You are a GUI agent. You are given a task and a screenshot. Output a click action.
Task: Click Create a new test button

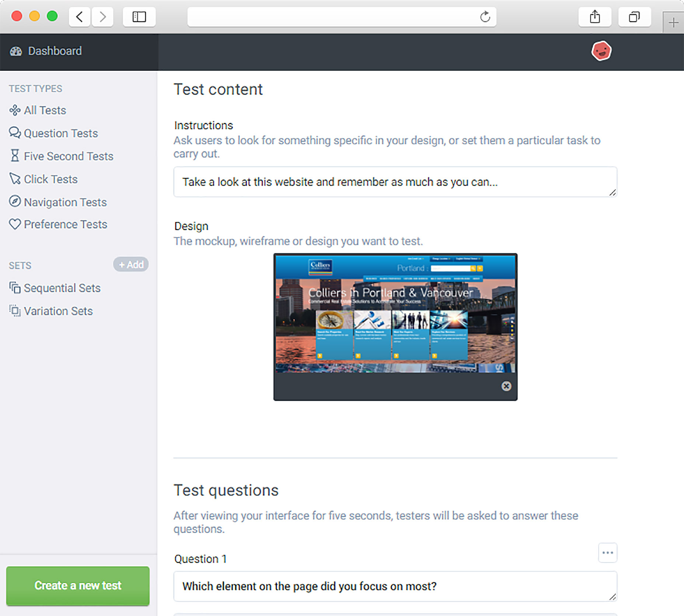tap(78, 586)
